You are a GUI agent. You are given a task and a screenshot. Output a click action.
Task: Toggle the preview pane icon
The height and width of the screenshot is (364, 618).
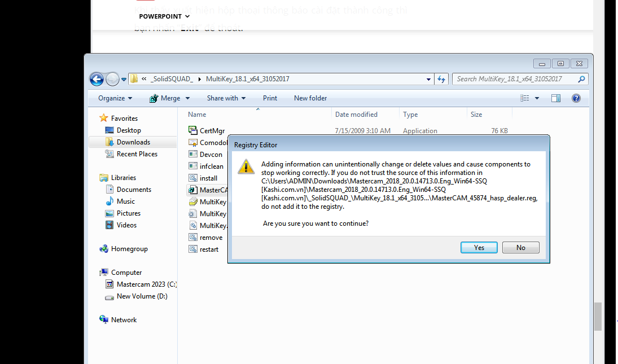pyautogui.click(x=555, y=98)
